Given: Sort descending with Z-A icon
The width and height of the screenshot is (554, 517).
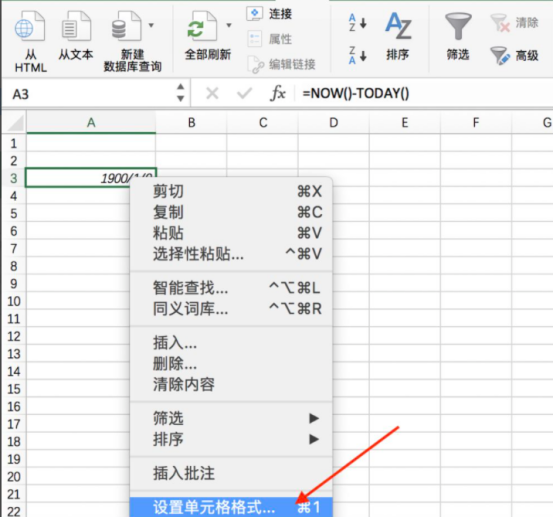Looking at the screenshot, I should (x=357, y=55).
